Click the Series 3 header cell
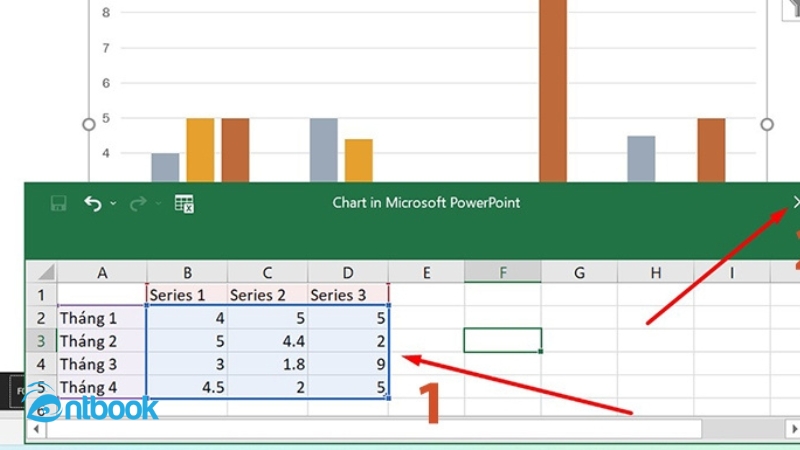Image resolution: width=800 pixels, height=450 pixels. point(348,295)
